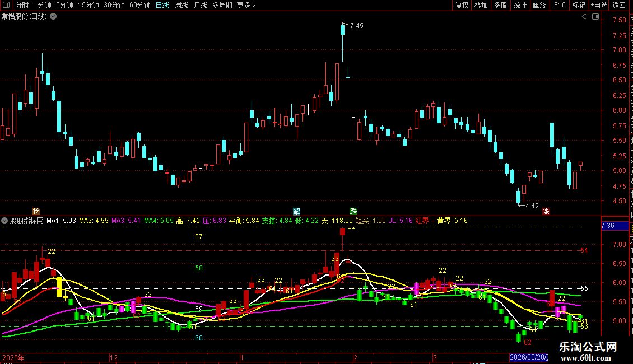Click the MA3: 5.41 indicator value

(x=126, y=221)
